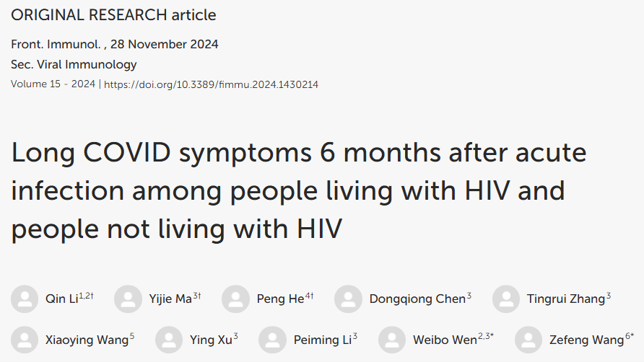Click Peng He's profile avatar icon

[236, 299]
